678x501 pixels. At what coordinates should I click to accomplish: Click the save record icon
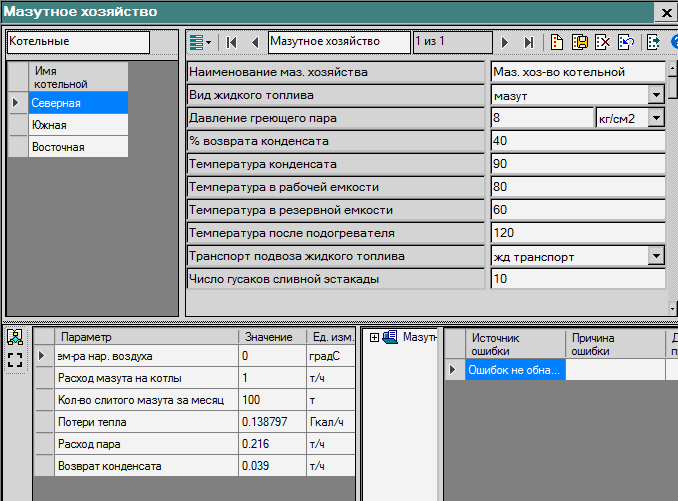[579, 42]
